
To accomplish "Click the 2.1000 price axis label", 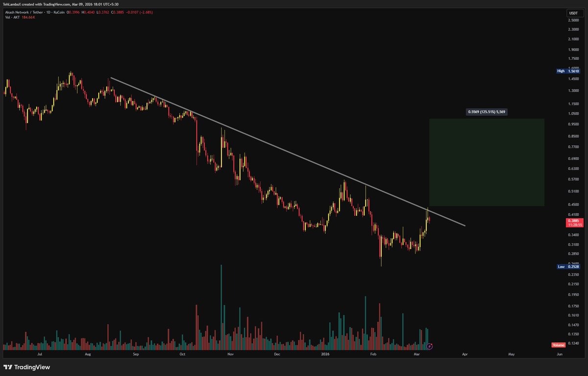I will [x=572, y=39].
